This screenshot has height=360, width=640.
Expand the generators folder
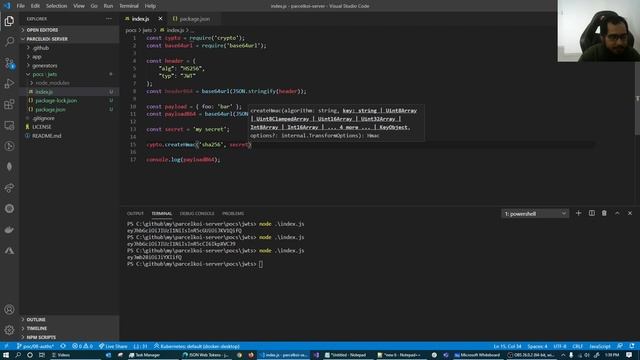(69, 65)
